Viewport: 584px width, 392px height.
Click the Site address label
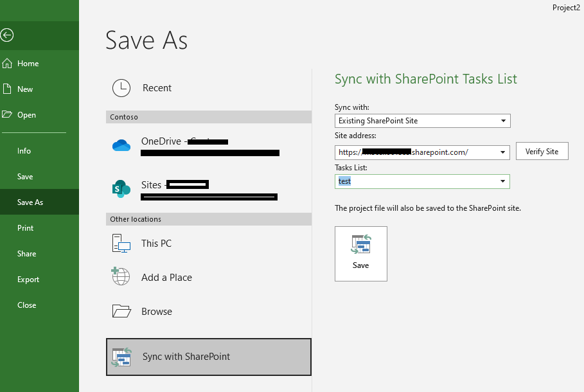pos(355,136)
